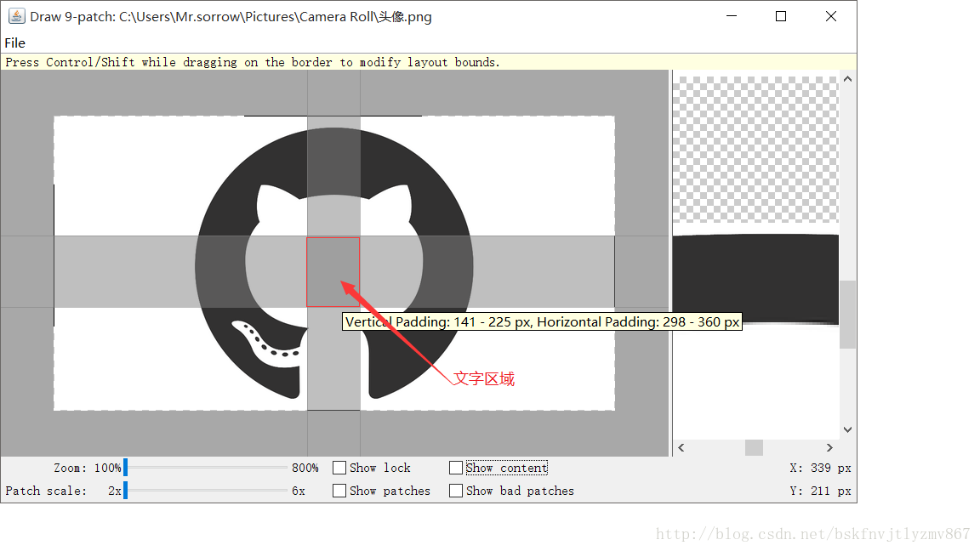The width and height of the screenshot is (980, 551).
Task: Open the File menu
Action: (15, 43)
